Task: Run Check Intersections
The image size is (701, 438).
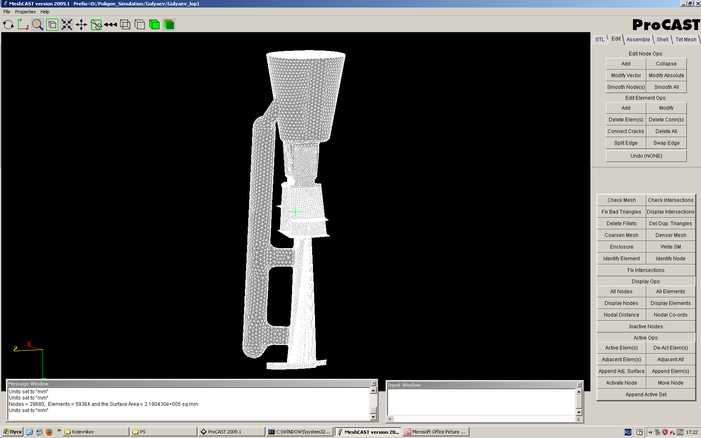Action: [671, 200]
